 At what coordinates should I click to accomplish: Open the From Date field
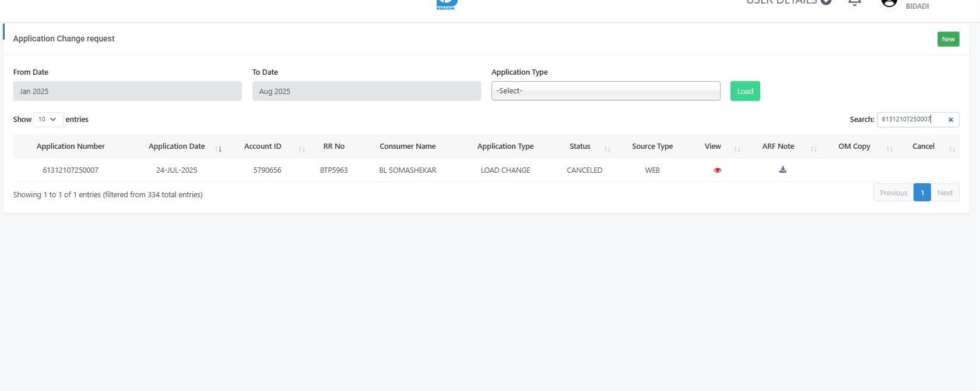click(127, 91)
